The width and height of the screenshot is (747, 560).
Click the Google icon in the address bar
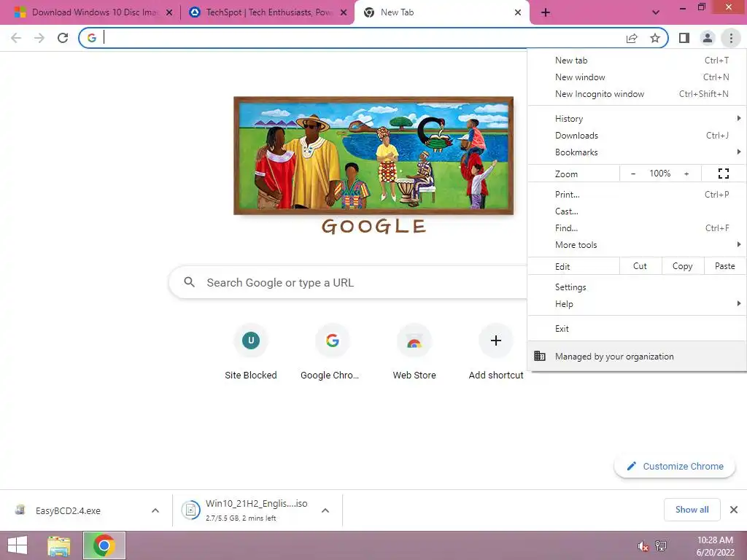pyautogui.click(x=92, y=38)
